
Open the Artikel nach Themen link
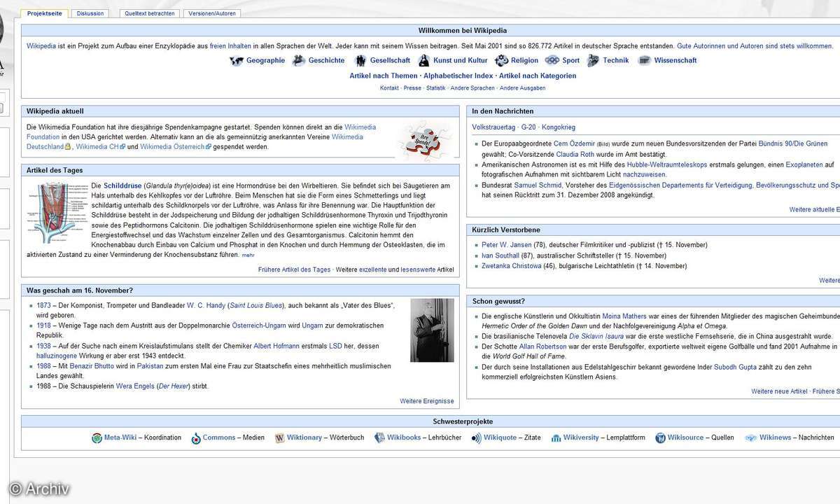point(383,76)
